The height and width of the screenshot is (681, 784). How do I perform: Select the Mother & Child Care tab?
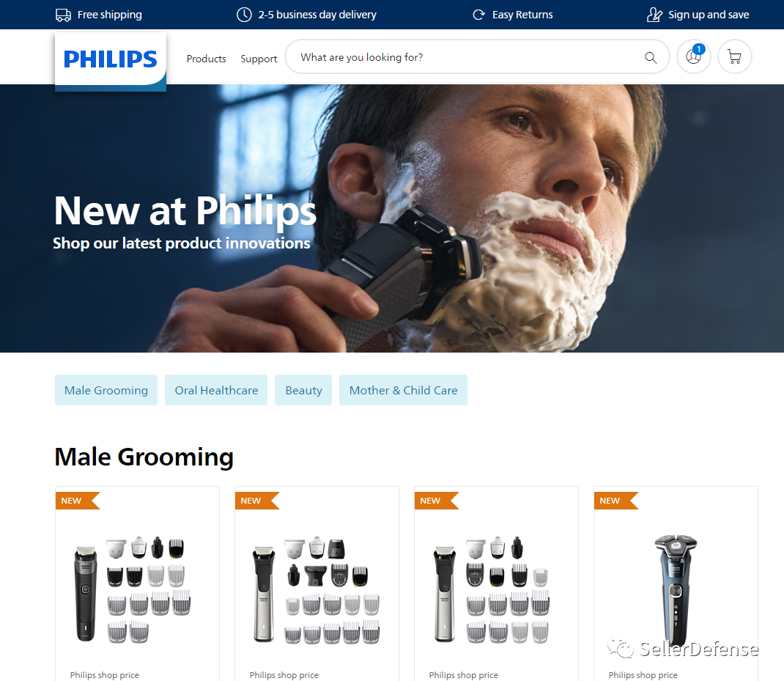click(x=403, y=390)
